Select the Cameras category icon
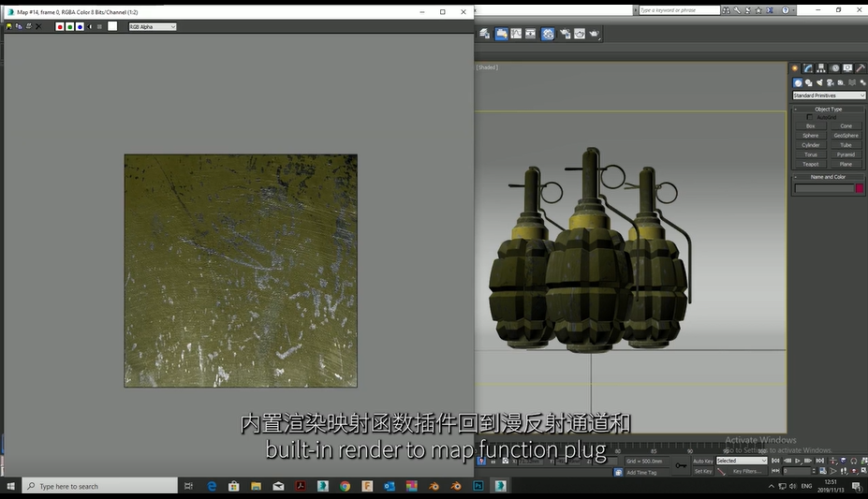The height and width of the screenshot is (499, 868). [x=831, y=82]
